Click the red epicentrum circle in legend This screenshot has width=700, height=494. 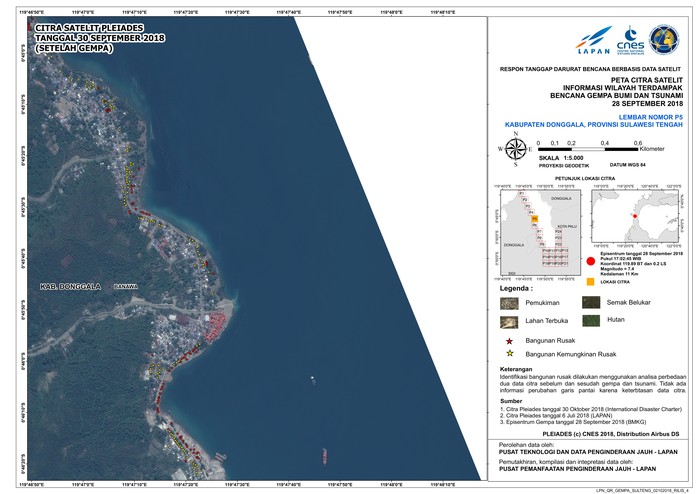point(590,261)
